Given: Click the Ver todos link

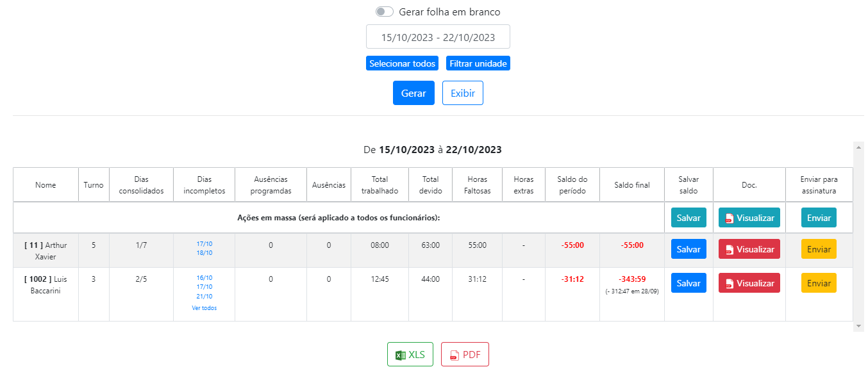Looking at the screenshot, I should coord(204,308).
